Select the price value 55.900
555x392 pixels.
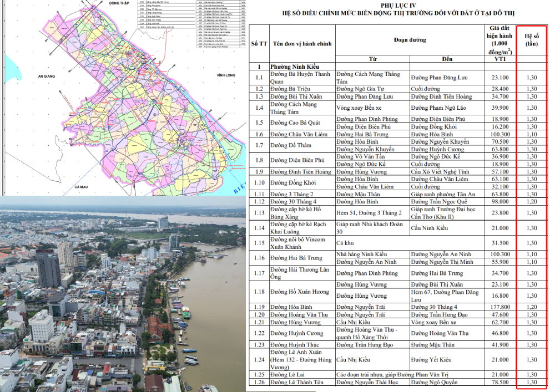(500, 262)
